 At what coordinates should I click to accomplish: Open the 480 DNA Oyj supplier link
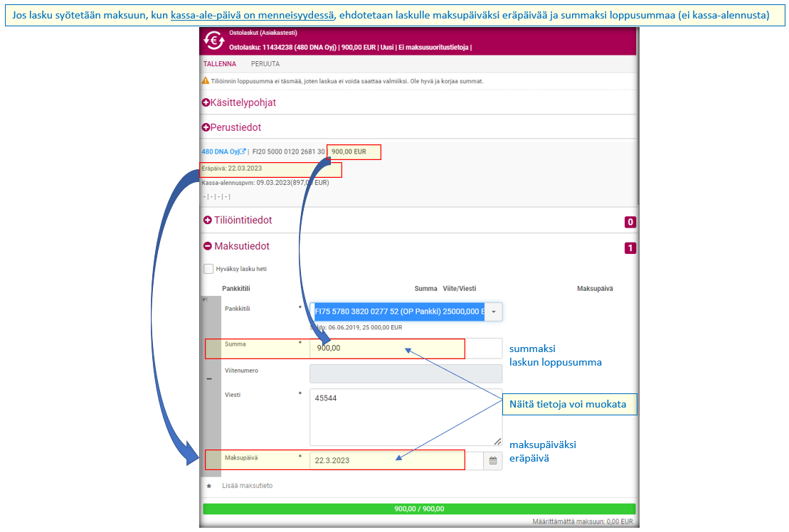[x=219, y=151]
